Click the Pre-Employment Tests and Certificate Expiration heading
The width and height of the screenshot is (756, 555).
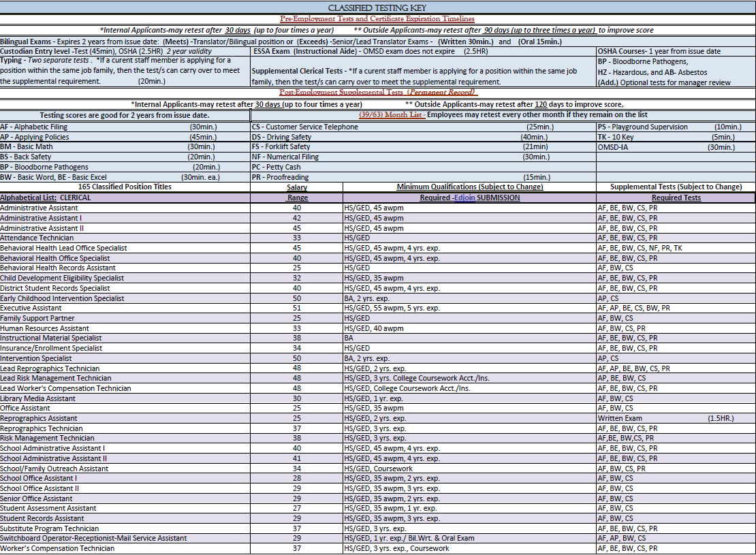tap(377, 18)
